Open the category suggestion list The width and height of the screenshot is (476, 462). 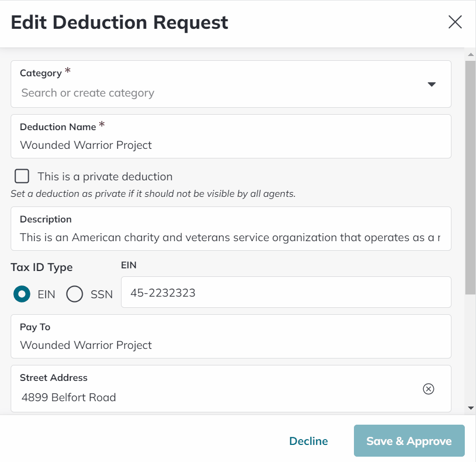point(213,92)
